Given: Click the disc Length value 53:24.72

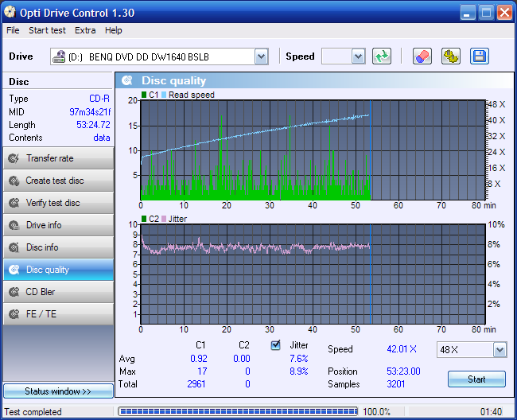Looking at the screenshot, I should click(93, 125).
